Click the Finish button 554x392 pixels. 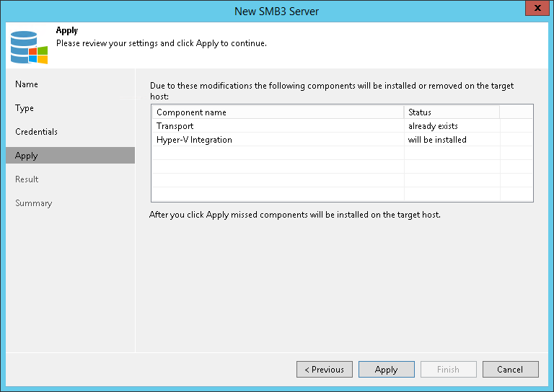[448, 370]
